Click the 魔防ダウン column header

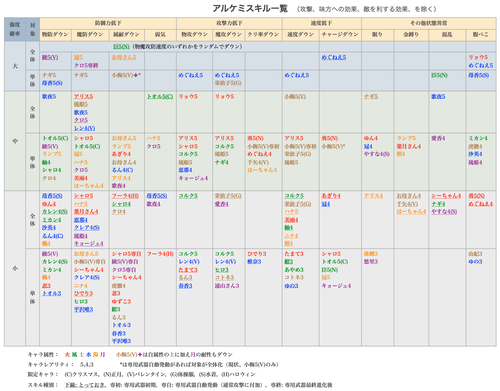90,34
